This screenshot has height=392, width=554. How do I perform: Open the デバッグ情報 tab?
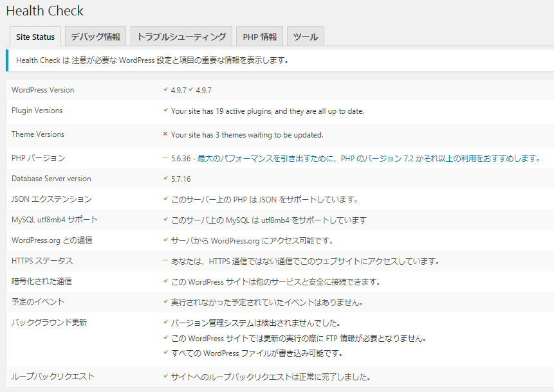click(95, 37)
